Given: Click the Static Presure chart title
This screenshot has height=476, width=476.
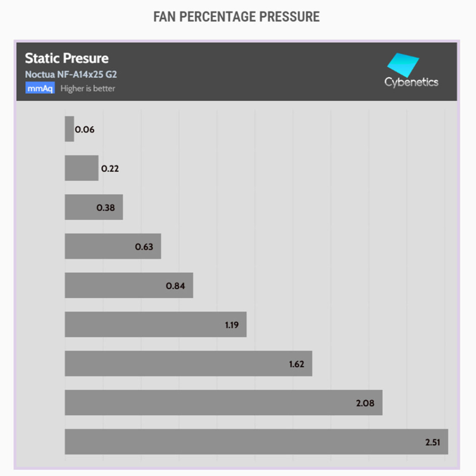Looking at the screenshot, I should point(66,59).
